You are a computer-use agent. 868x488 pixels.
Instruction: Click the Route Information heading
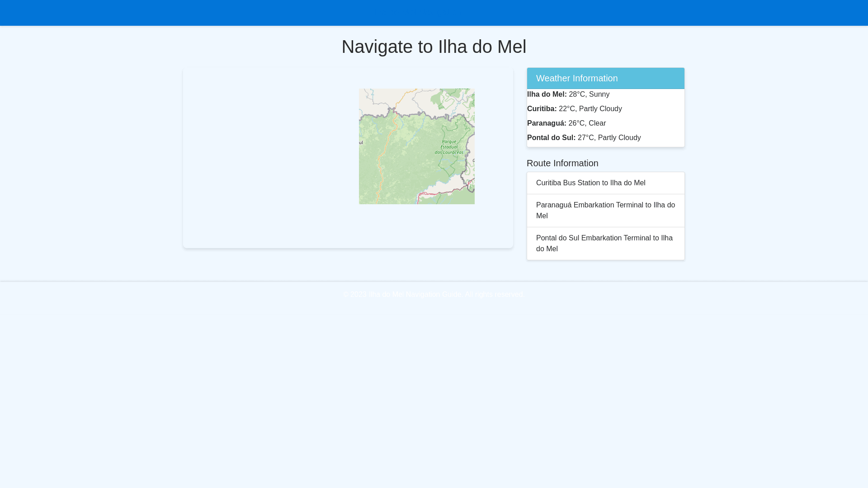pyautogui.click(x=562, y=163)
